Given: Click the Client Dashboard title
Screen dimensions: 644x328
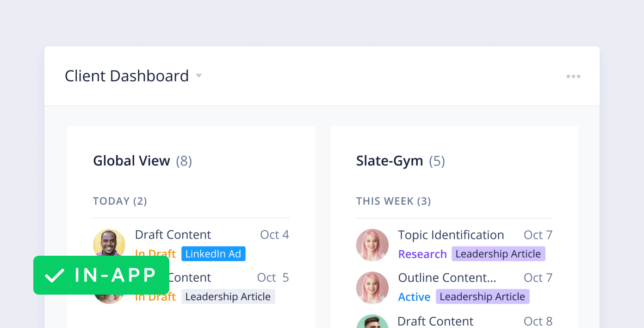Looking at the screenshot, I should point(127,76).
